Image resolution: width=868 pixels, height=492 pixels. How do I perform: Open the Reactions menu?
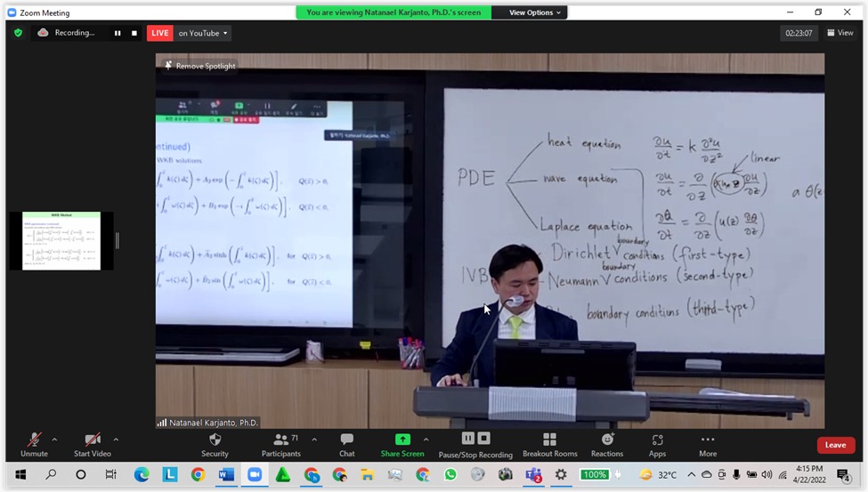607,440
